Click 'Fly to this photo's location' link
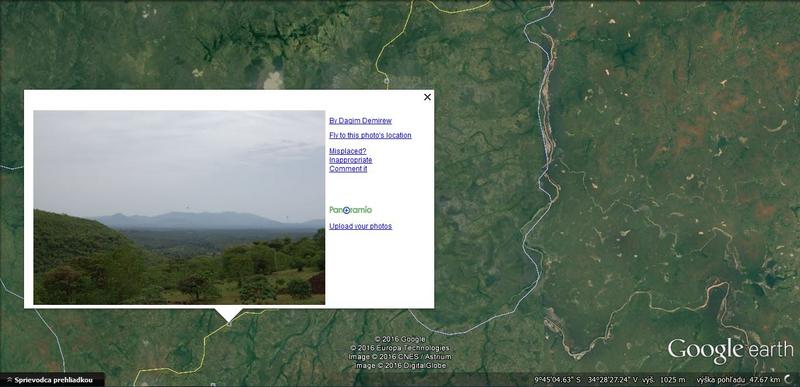Screen dimensions: 800x387 370,135
